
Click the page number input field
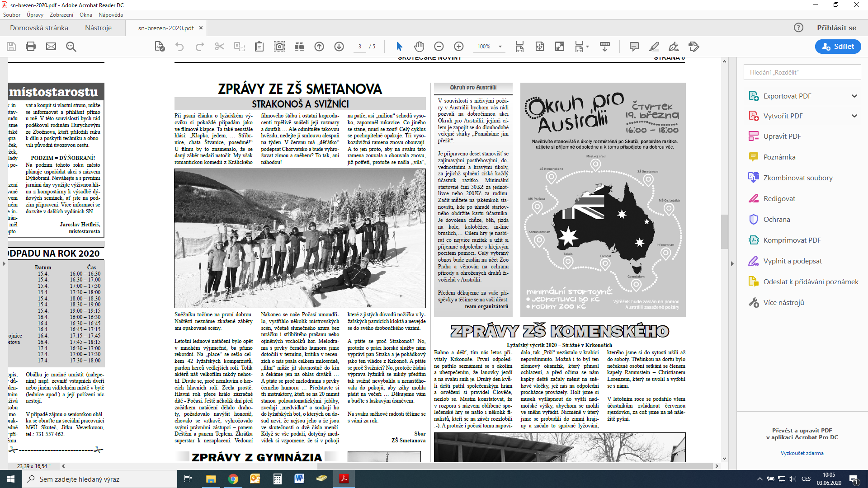point(360,47)
